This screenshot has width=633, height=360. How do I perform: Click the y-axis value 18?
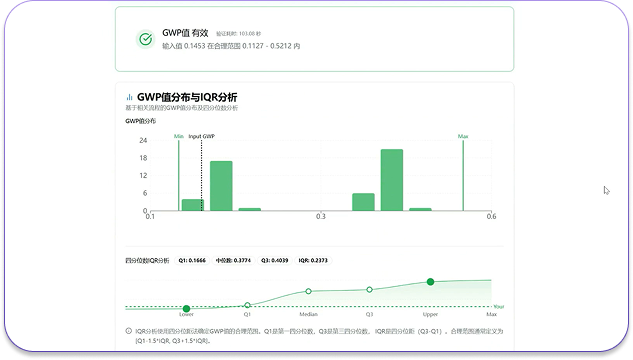pyautogui.click(x=143, y=158)
